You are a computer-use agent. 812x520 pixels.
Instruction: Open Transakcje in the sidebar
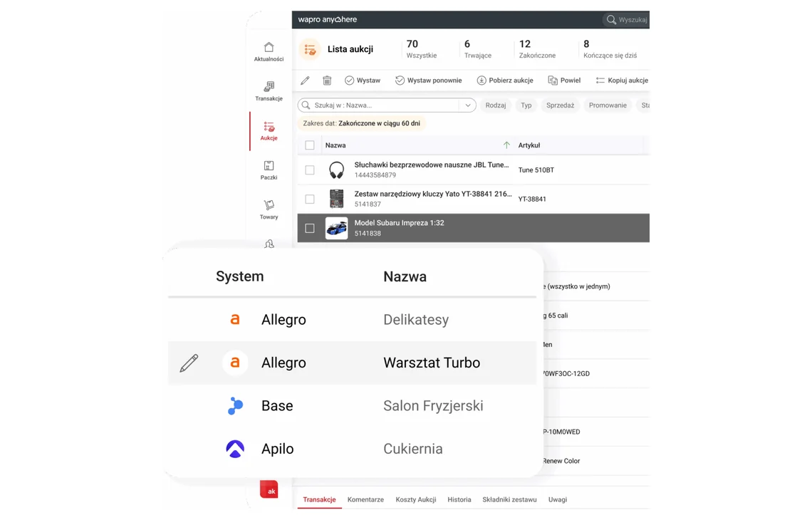coord(269,91)
